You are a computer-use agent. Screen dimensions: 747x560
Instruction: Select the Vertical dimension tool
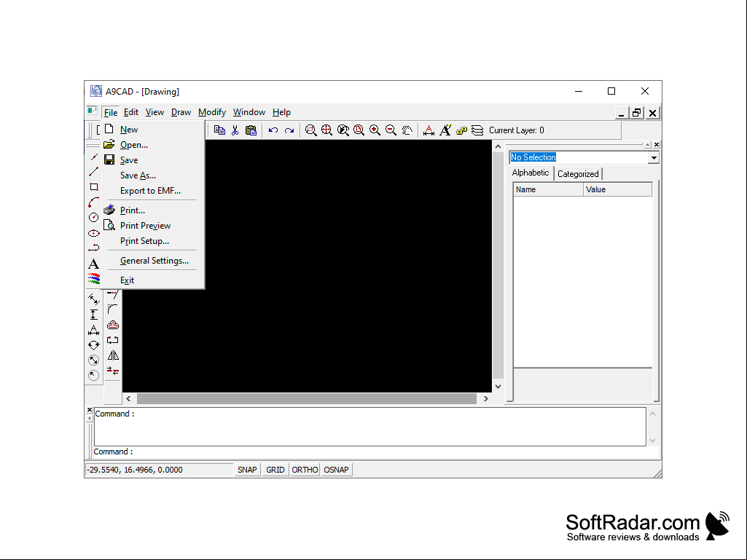(94, 315)
